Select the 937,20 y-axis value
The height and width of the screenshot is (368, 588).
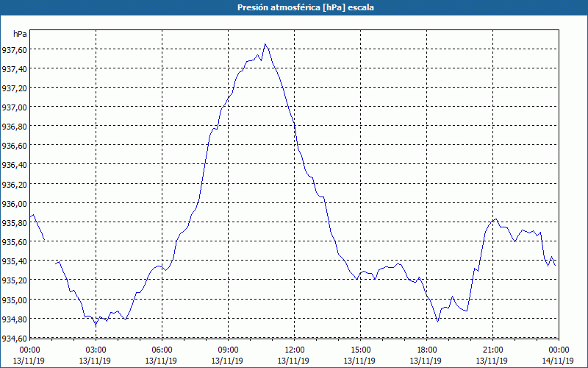[14, 88]
